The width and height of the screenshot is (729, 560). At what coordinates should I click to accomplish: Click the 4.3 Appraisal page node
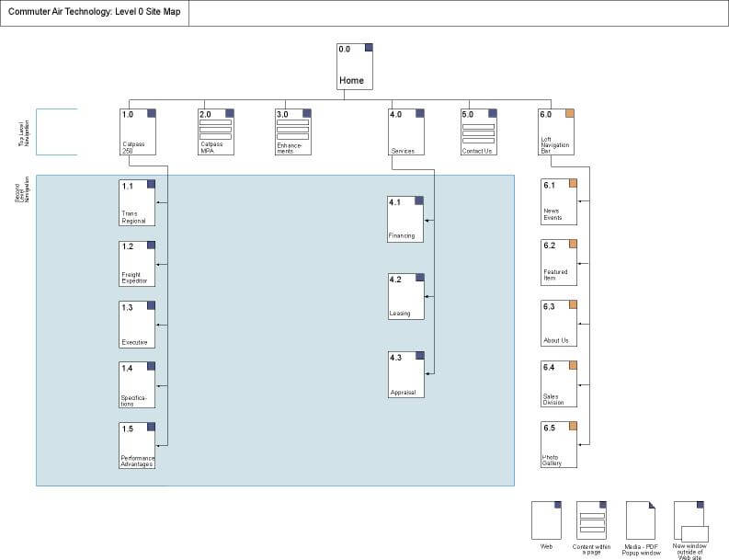point(405,374)
